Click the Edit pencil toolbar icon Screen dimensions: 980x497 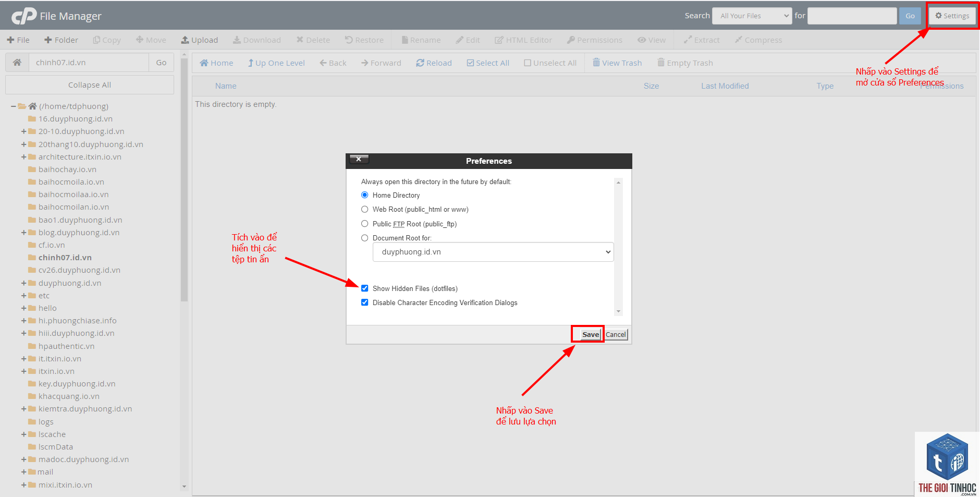click(459, 40)
